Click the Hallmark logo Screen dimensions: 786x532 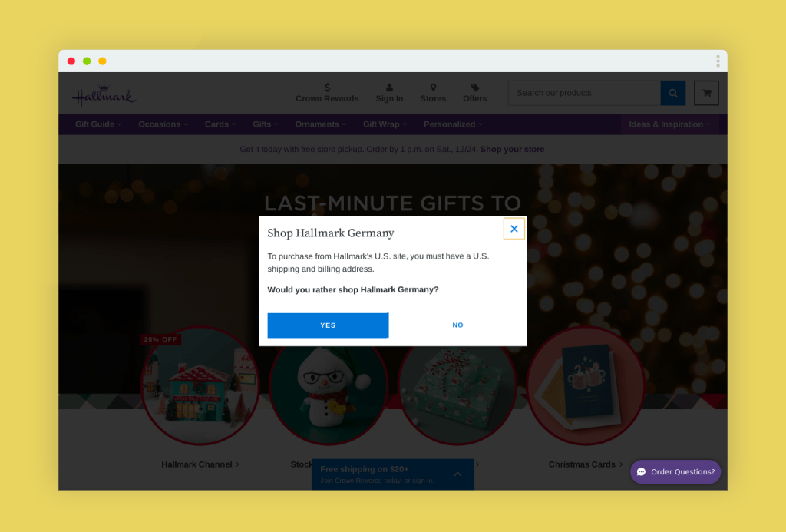coord(104,94)
